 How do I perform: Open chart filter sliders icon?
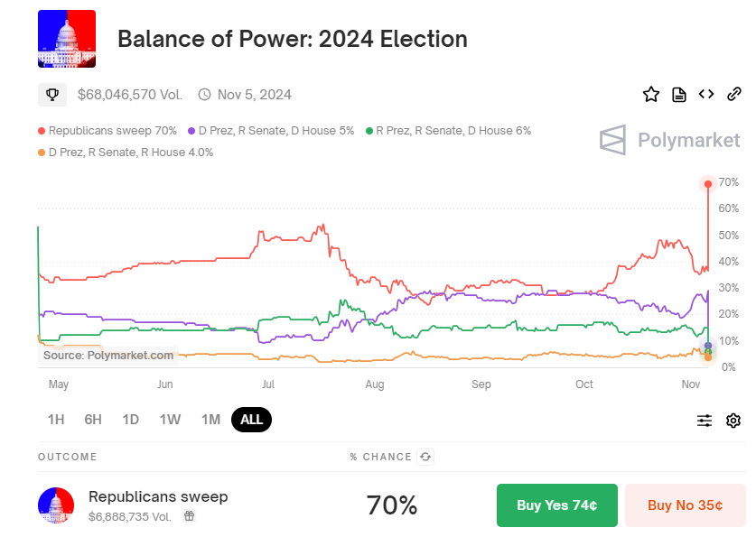pos(705,420)
